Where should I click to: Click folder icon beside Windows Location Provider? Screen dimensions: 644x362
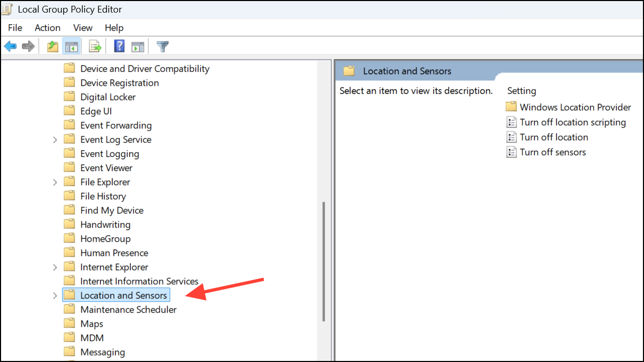coord(511,107)
